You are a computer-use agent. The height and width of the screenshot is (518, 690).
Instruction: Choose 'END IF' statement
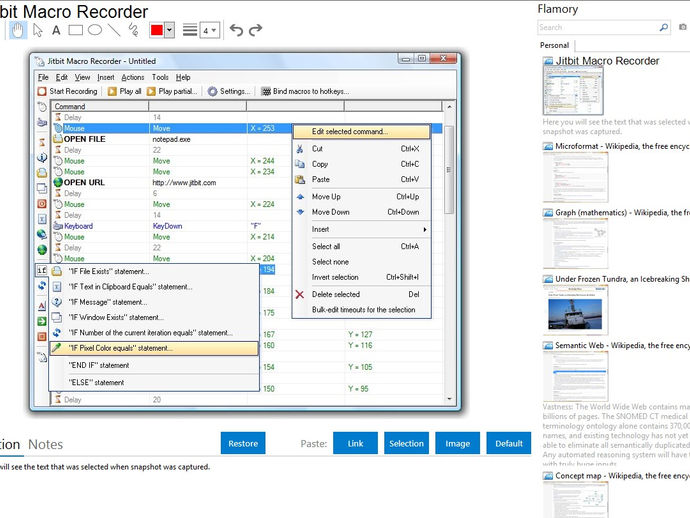[x=154, y=365]
